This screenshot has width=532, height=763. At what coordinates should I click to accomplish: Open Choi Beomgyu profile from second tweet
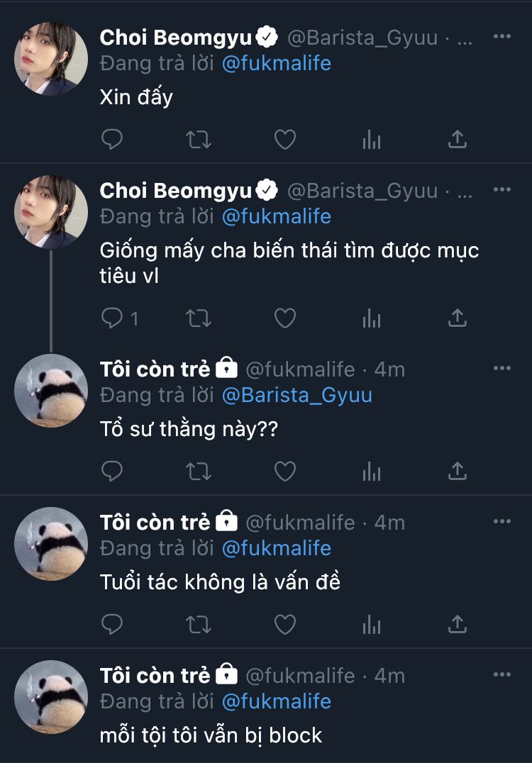click(x=176, y=190)
